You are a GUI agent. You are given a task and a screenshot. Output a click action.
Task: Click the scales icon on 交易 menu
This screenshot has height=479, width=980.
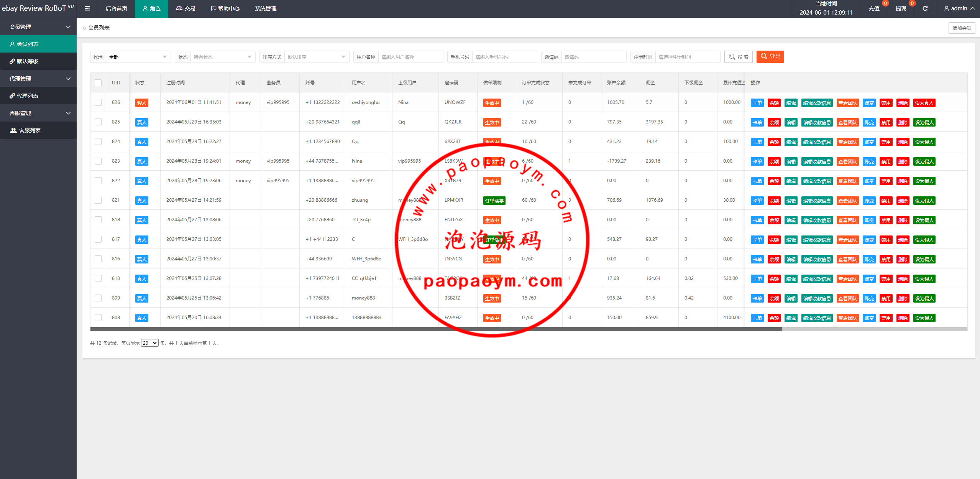pos(179,8)
